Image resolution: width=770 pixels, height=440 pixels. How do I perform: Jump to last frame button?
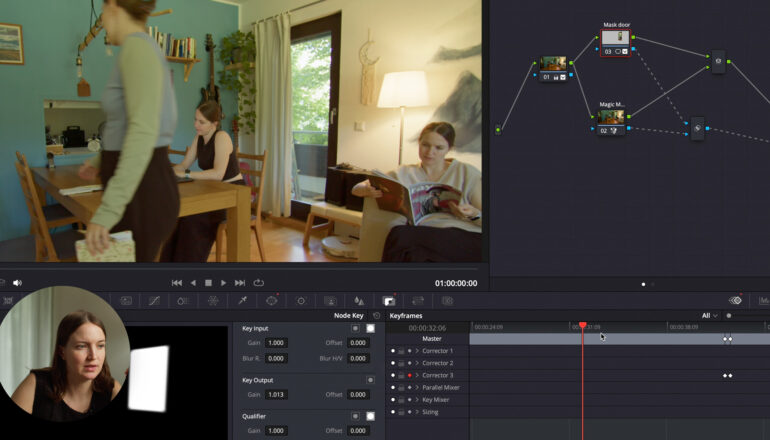240,283
